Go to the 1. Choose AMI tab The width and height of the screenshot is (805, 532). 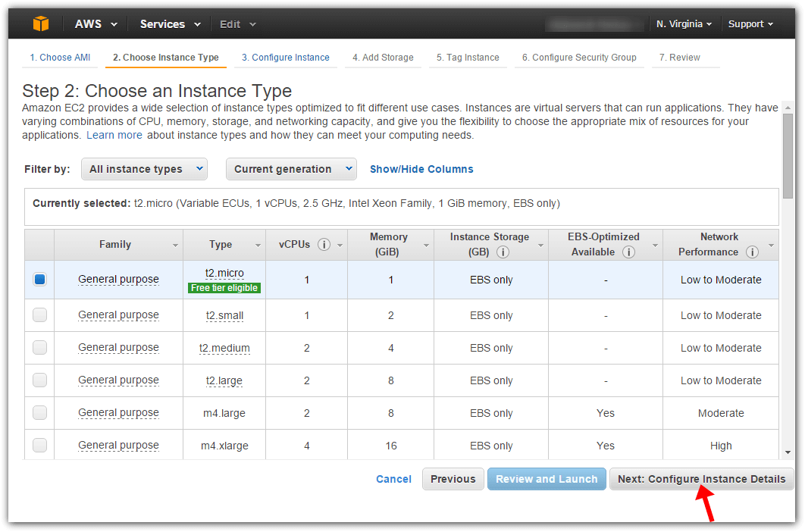click(60, 58)
